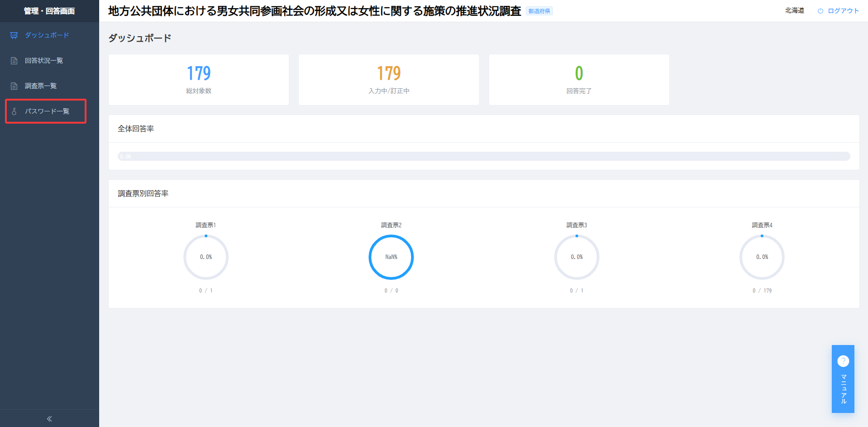Image resolution: width=868 pixels, height=427 pixels.
Task: Click the ログアウト link
Action: [x=843, y=11]
